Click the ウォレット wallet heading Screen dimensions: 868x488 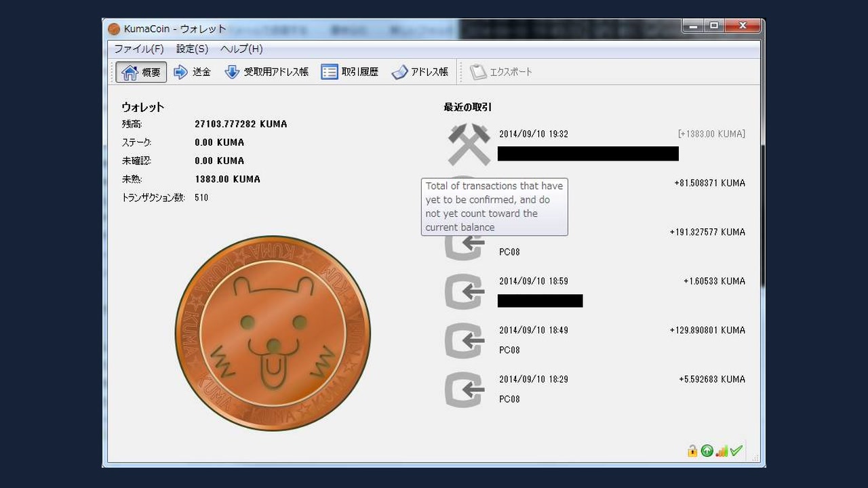(143, 107)
